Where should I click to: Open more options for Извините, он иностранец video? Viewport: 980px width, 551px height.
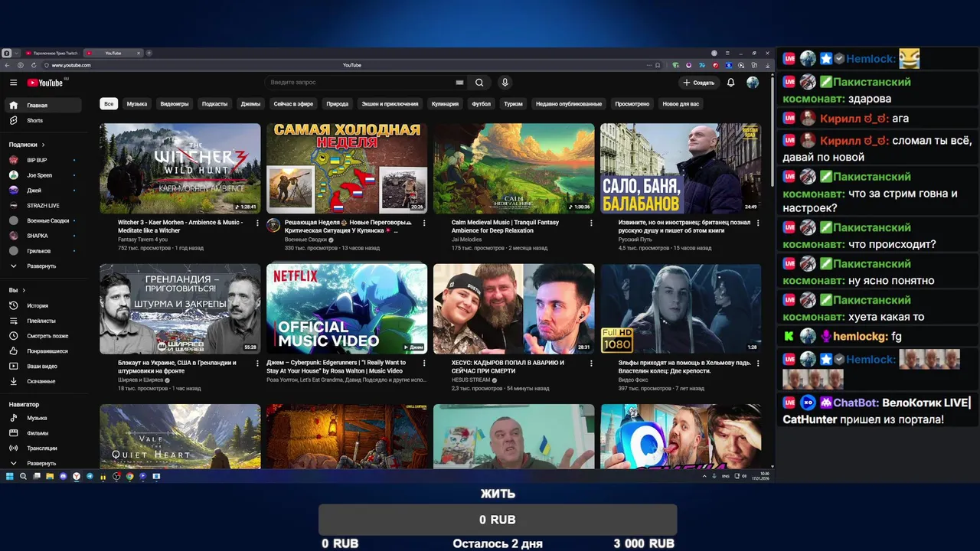[x=758, y=223]
